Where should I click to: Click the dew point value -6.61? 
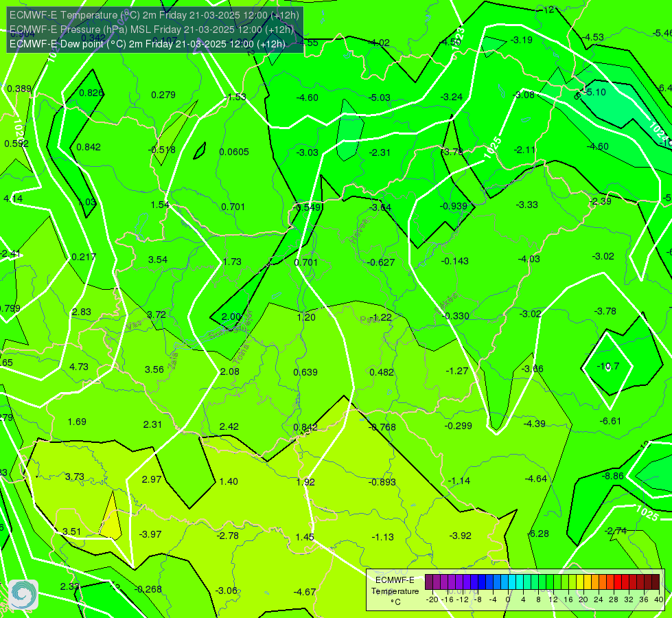610,421
